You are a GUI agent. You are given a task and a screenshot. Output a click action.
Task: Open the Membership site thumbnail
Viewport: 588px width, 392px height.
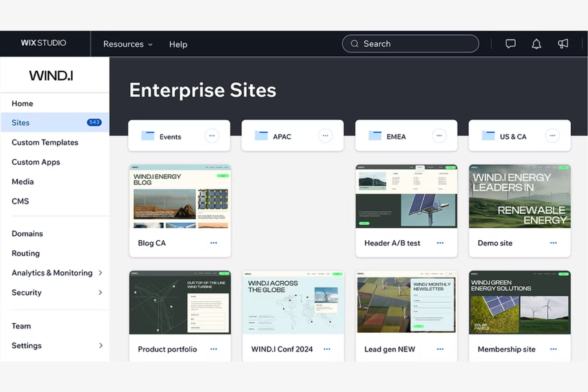(x=520, y=303)
